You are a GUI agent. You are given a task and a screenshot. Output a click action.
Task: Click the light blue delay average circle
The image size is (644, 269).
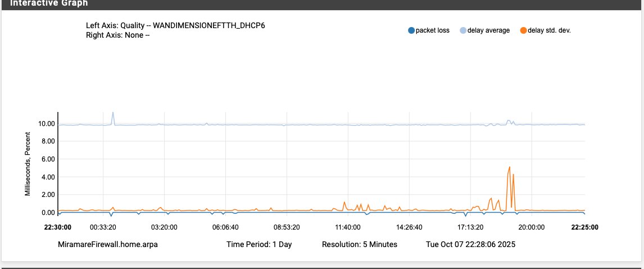pyautogui.click(x=463, y=30)
